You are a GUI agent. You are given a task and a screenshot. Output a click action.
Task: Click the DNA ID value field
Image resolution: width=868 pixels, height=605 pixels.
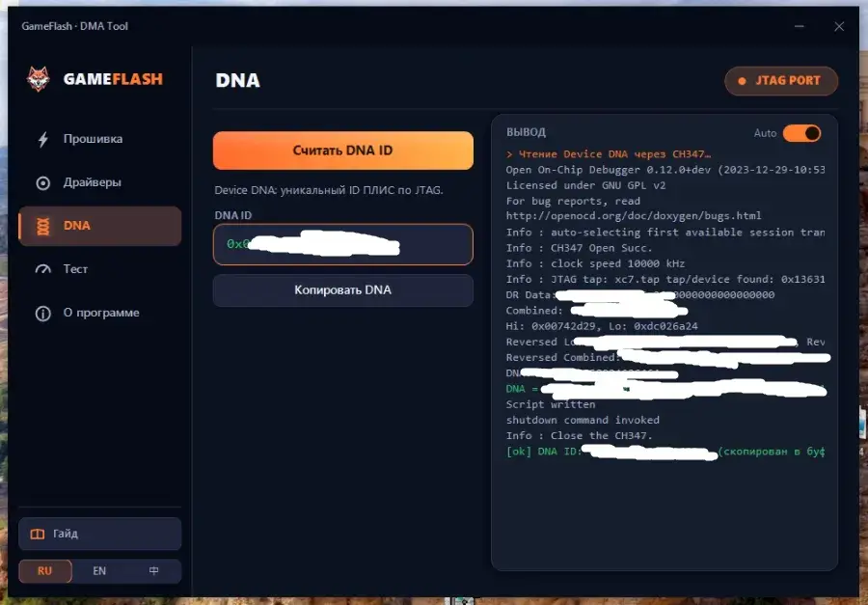342,244
